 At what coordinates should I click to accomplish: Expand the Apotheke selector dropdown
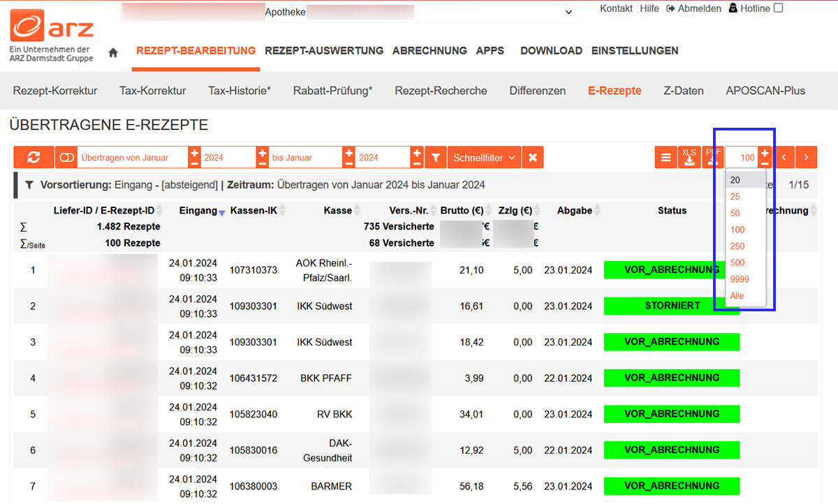pyautogui.click(x=568, y=12)
